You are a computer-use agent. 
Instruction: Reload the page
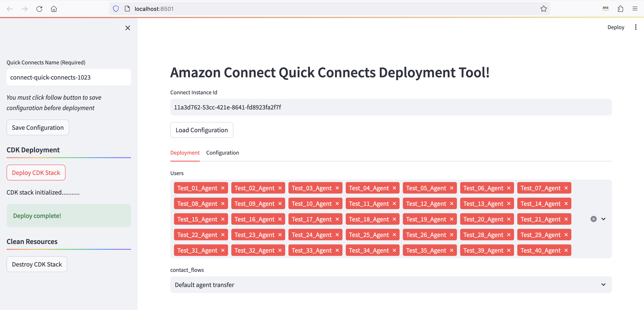(x=40, y=9)
